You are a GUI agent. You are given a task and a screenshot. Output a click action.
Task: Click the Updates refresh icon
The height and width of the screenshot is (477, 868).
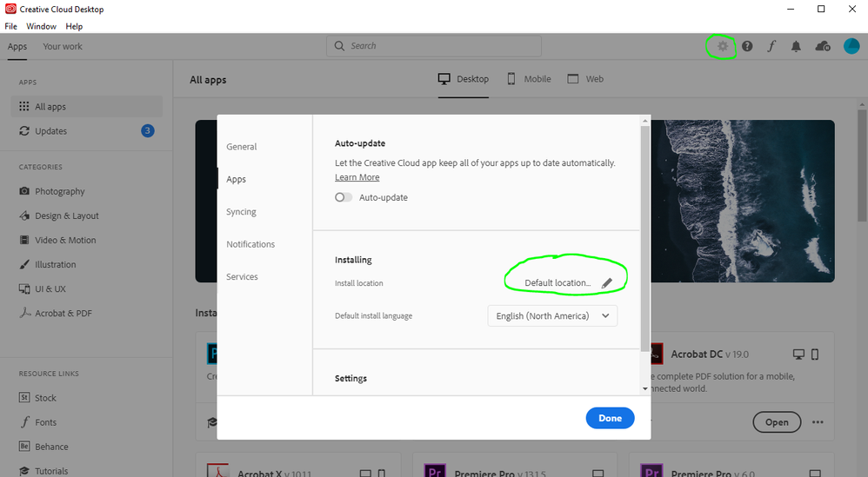[x=23, y=131]
